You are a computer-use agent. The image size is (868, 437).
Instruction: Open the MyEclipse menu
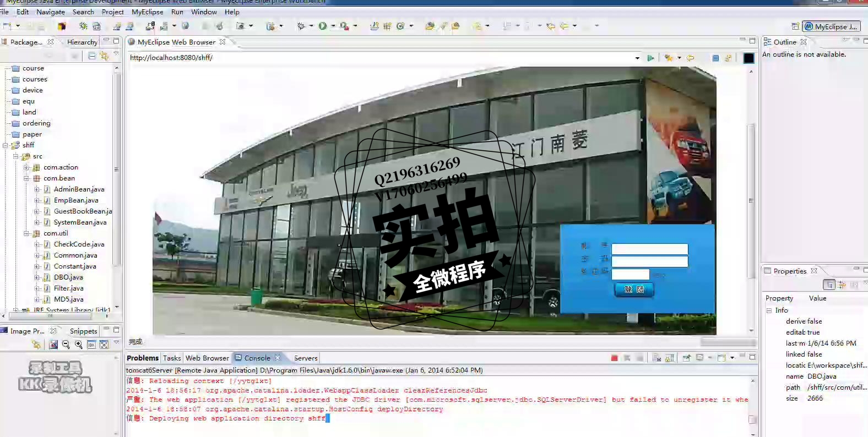tap(148, 12)
